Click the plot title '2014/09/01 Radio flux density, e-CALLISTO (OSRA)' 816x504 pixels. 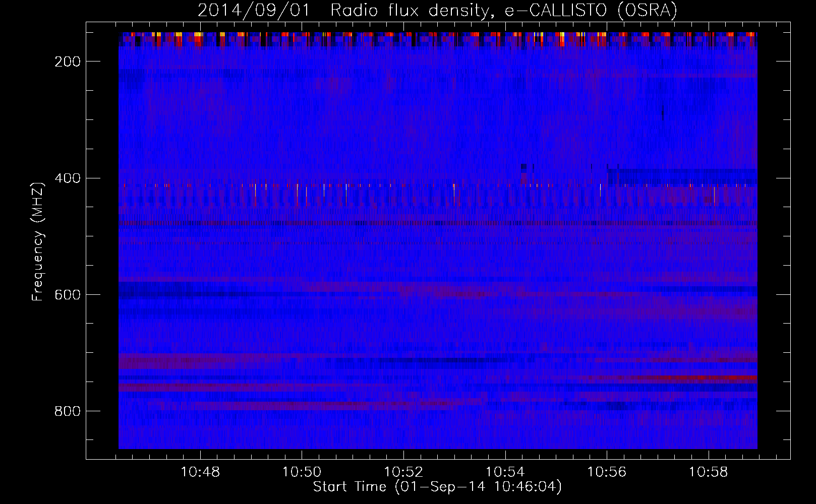[437, 11]
